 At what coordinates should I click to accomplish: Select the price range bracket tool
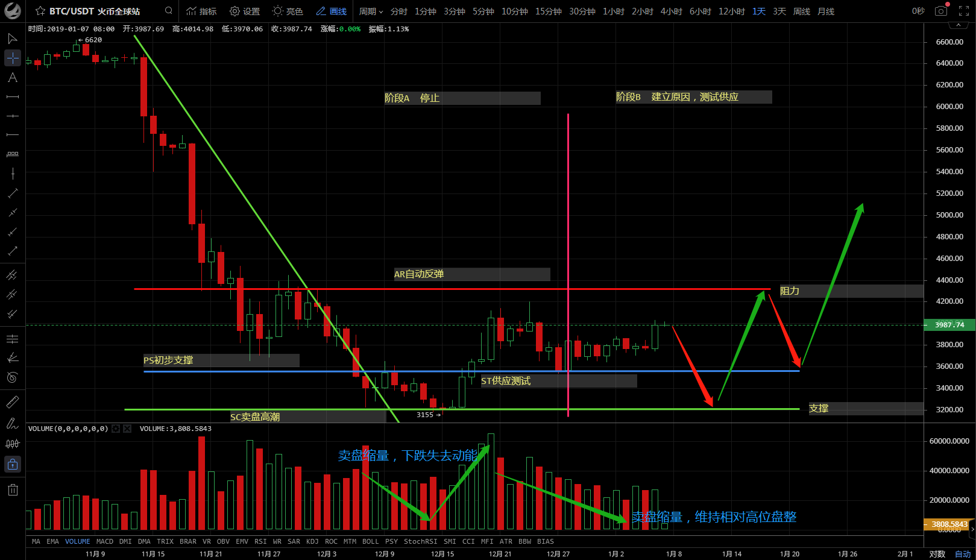(x=12, y=154)
